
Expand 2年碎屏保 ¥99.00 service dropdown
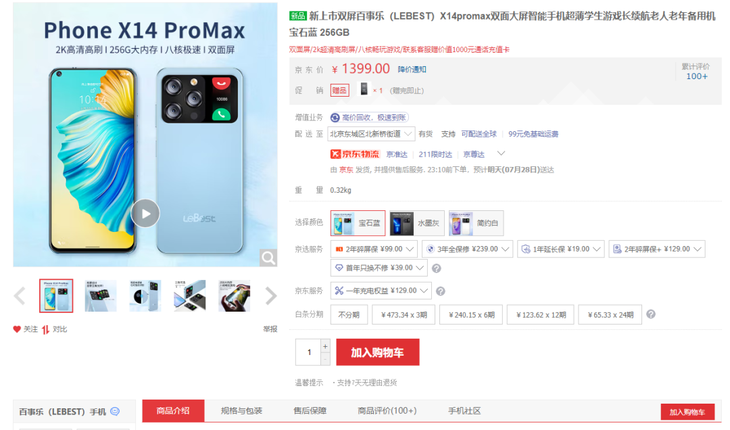(x=374, y=249)
